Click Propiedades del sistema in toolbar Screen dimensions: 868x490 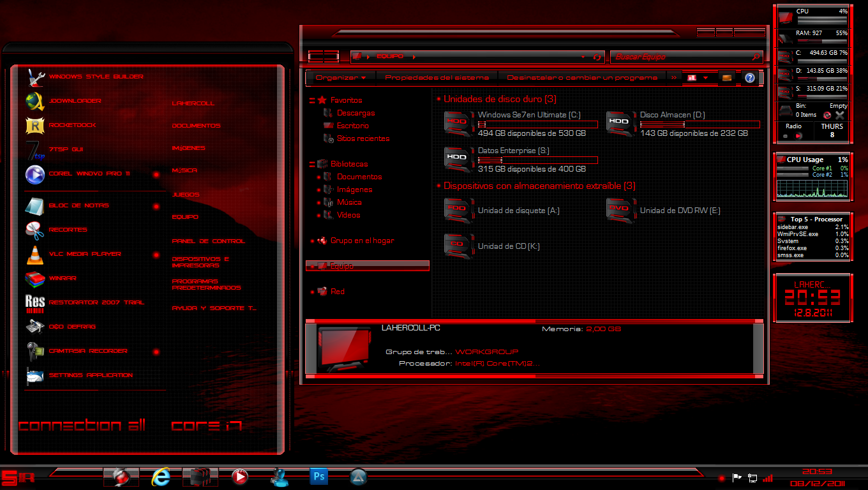(437, 78)
